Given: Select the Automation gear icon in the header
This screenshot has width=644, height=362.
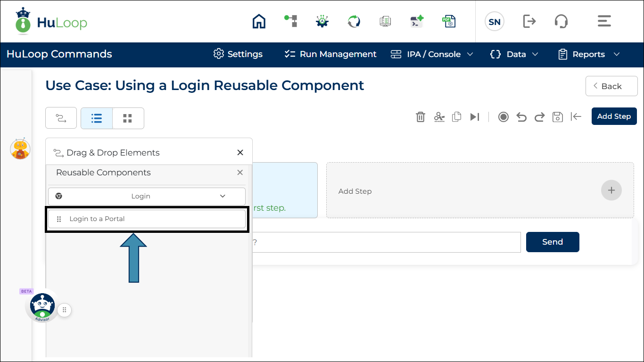Looking at the screenshot, I should [x=322, y=21].
